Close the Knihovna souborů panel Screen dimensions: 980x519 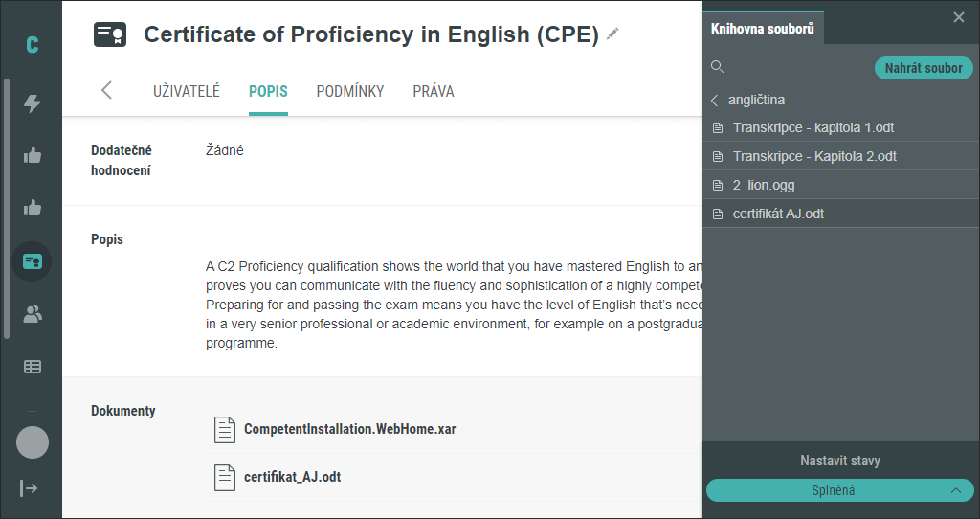pyautogui.click(x=959, y=17)
